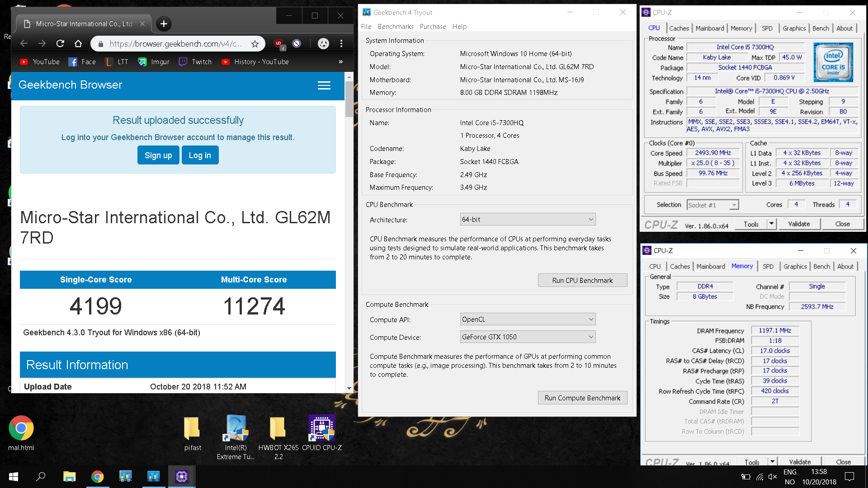Open Chrome three-dot menu

tap(341, 43)
